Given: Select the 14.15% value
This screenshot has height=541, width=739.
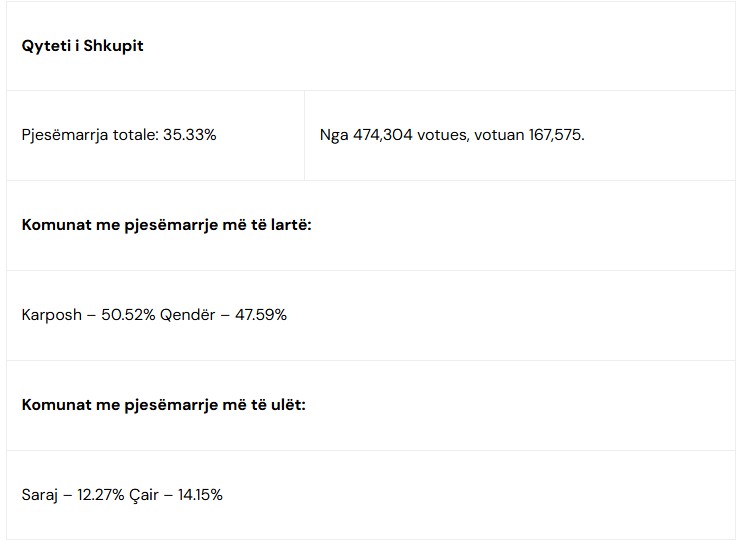Looking at the screenshot, I should 200,495.
